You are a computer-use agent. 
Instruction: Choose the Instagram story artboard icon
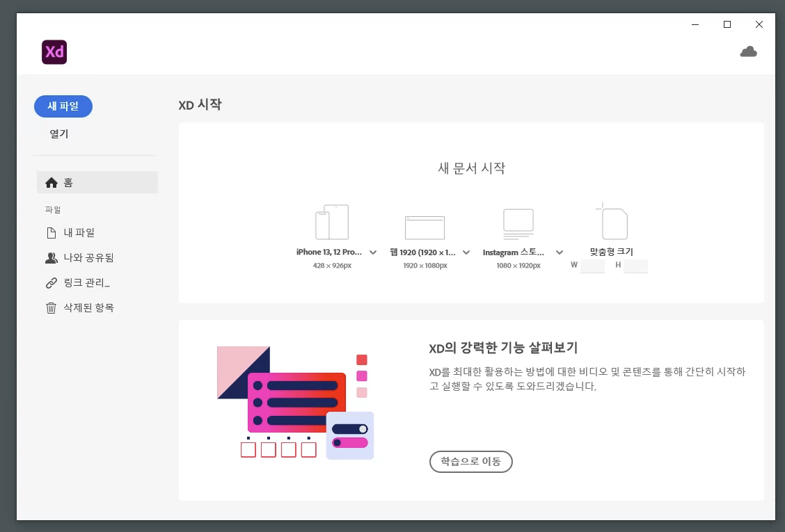click(x=518, y=224)
